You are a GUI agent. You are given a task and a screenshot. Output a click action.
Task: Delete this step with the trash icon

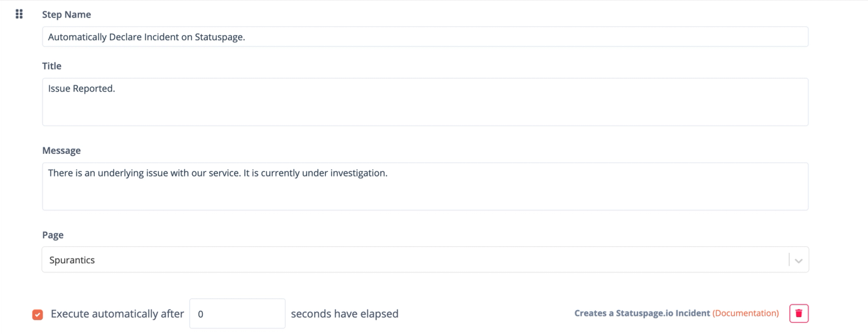coord(799,314)
